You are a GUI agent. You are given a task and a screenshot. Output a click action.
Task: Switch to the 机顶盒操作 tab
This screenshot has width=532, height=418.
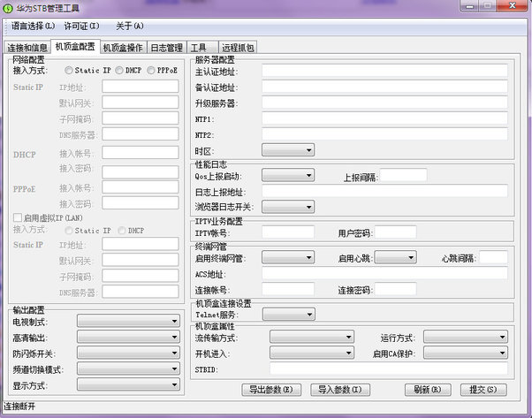coord(123,48)
